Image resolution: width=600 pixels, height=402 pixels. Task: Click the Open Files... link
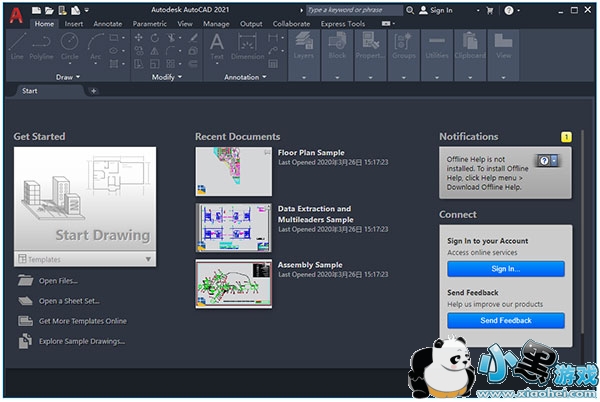[x=58, y=281]
